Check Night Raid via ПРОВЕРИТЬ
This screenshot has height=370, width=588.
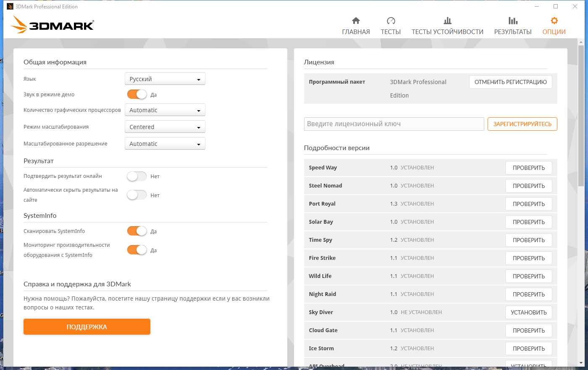tap(529, 294)
